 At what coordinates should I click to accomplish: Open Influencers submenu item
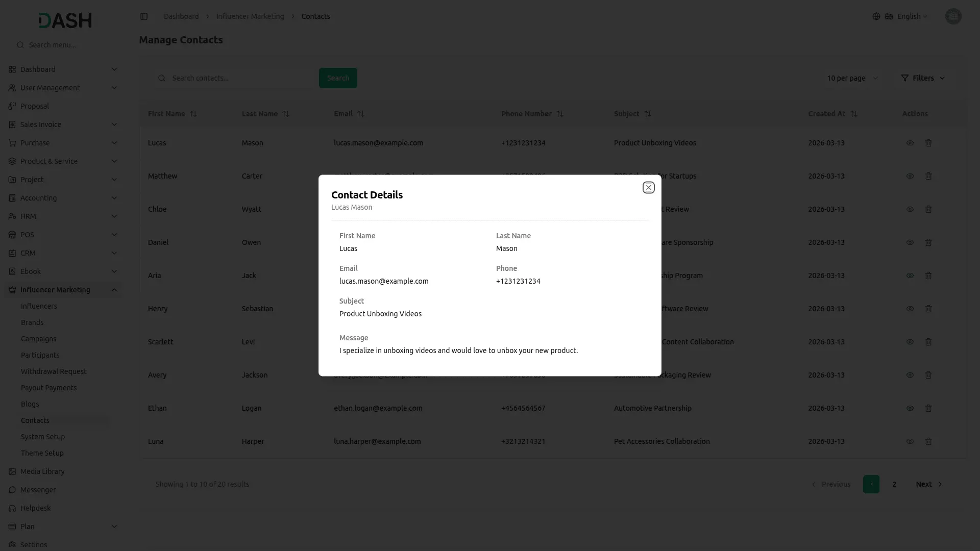click(39, 306)
